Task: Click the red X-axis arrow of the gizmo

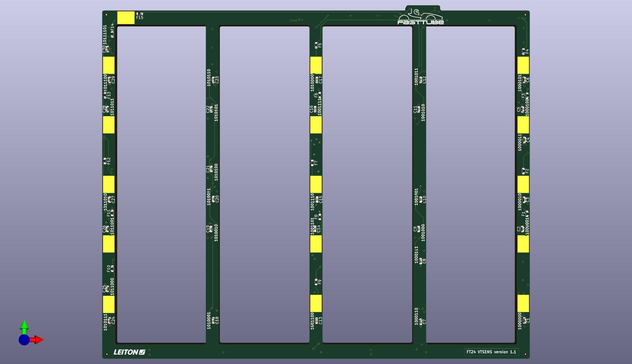Action: click(x=38, y=340)
